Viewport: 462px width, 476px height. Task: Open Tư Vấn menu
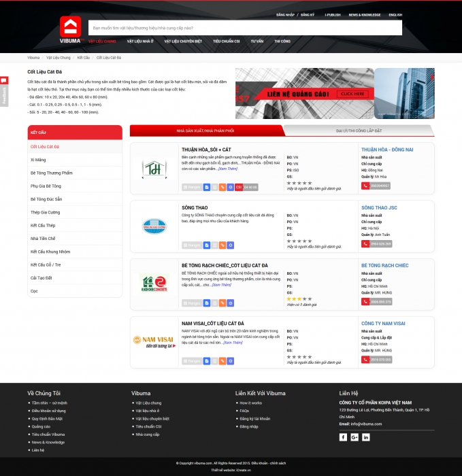pos(257,41)
